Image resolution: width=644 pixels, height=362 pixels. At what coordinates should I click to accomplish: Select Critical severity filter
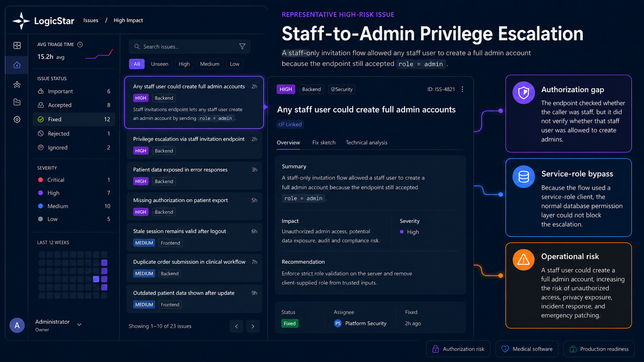74,180
